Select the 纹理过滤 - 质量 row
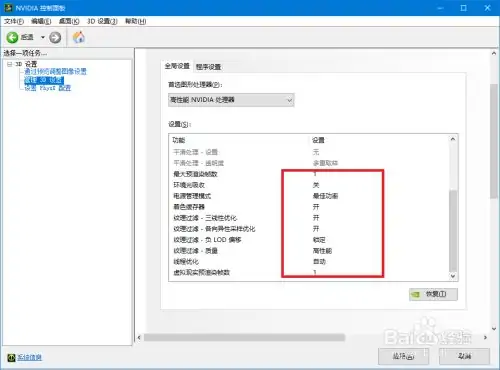Viewport: 500px width, 370px height. pyautogui.click(x=309, y=251)
